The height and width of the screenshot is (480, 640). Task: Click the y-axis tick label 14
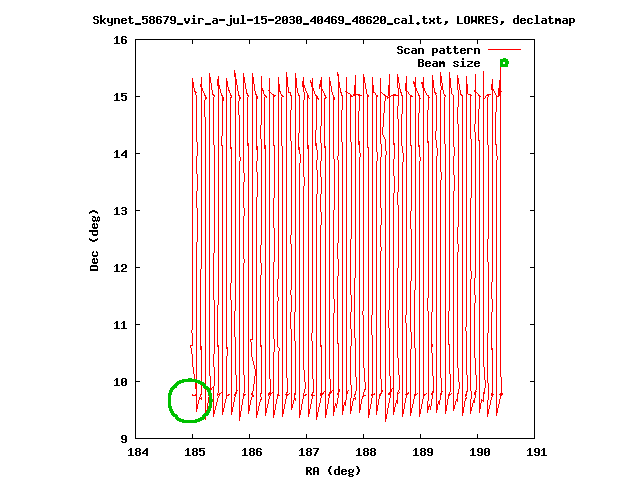[120, 154]
